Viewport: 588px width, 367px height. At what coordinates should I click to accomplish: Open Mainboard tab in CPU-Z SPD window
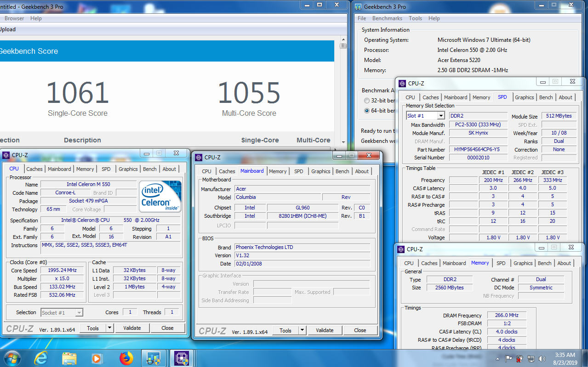pos(456,97)
